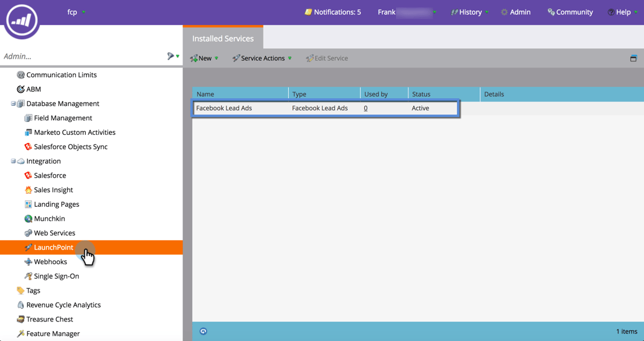Select Revenue Cycle Analytics
Viewport: 644px width, 341px height.
(63, 304)
